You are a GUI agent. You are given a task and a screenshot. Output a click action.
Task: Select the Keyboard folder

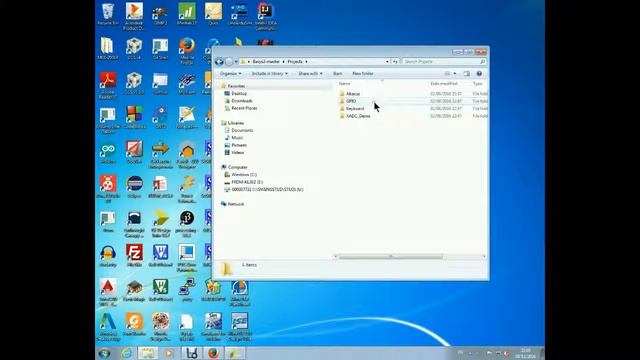tap(355, 109)
